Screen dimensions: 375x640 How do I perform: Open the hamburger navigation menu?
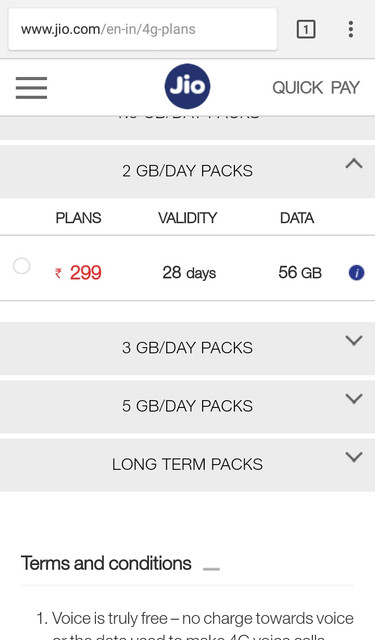(x=31, y=88)
